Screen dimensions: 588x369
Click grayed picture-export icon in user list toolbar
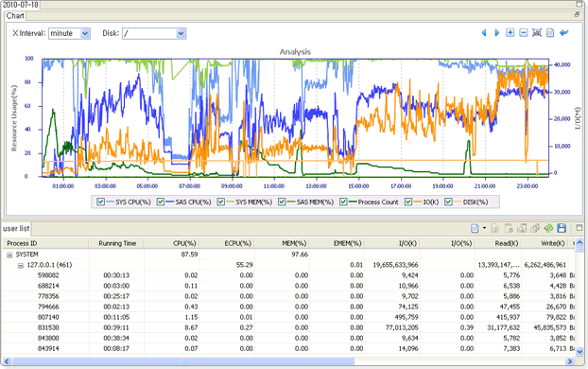[522, 228]
